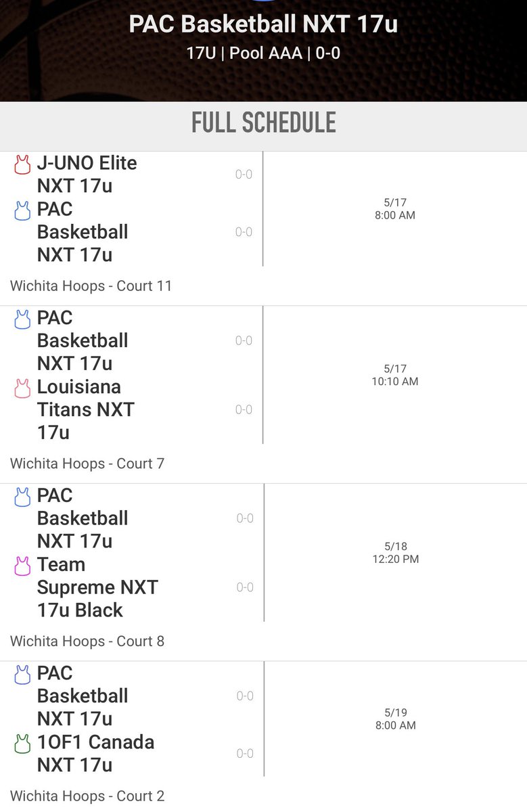This screenshot has width=527, height=812.
Task: Open the 5/19 8:00 AM game details
Action: tap(395, 719)
